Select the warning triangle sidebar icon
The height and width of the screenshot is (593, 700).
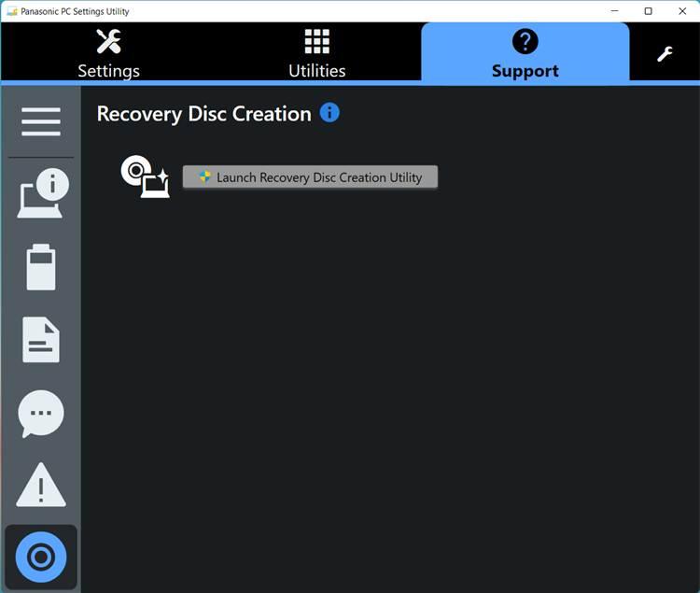41,485
